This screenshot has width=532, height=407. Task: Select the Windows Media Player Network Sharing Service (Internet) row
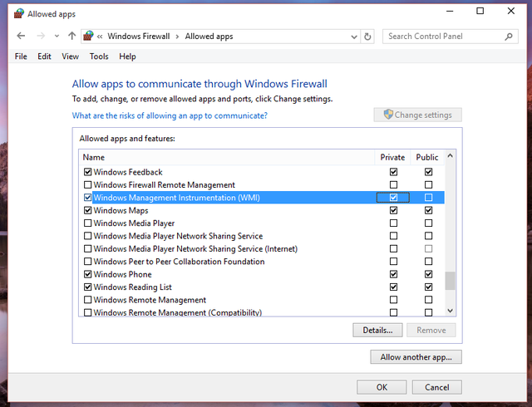coord(262,248)
